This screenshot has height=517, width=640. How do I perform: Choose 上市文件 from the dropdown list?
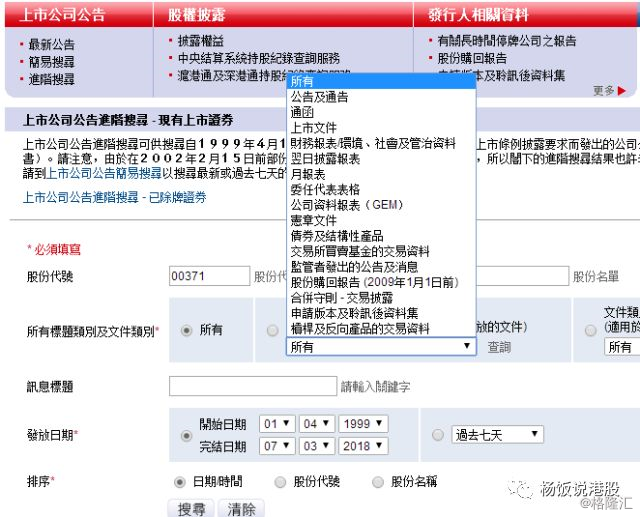pos(381,128)
